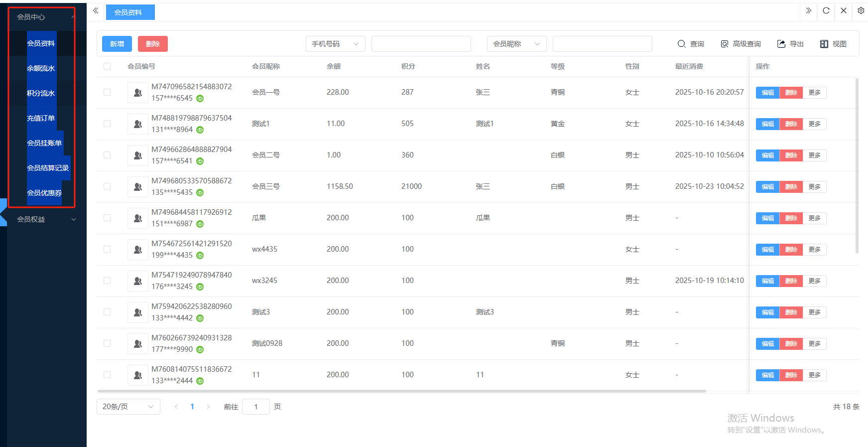Toggle the select-all checkbox in table header
Image resolution: width=868 pixels, height=447 pixels.
(x=107, y=66)
